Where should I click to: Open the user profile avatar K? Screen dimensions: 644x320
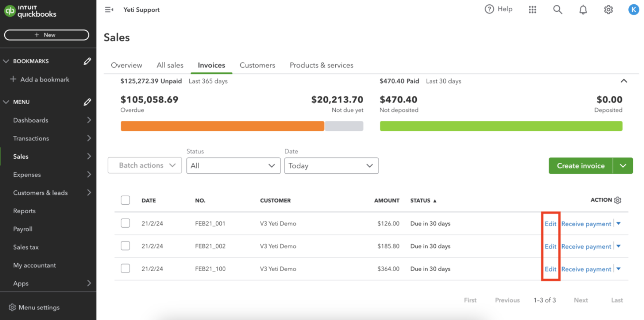pos(633,10)
